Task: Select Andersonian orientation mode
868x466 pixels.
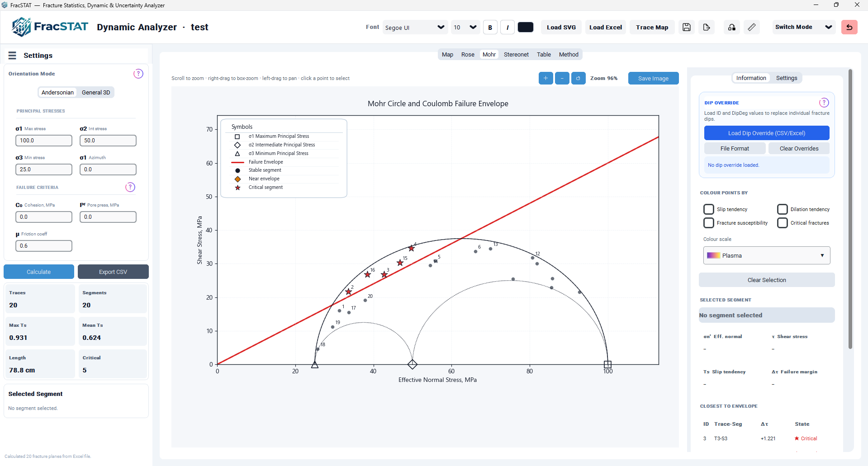Action: pyautogui.click(x=57, y=92)
